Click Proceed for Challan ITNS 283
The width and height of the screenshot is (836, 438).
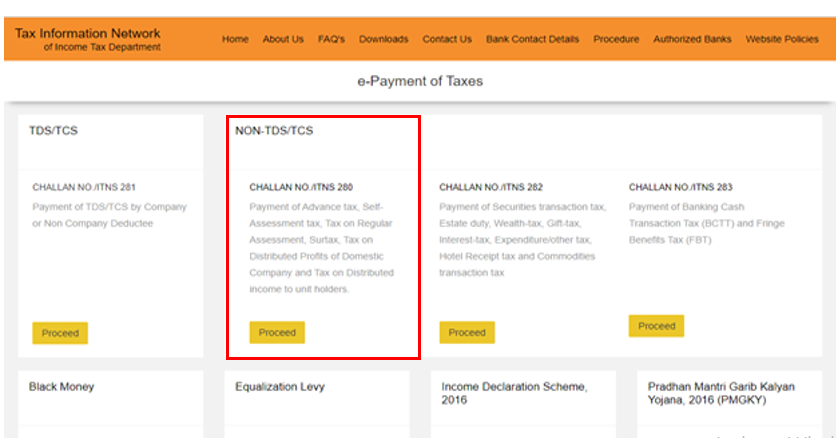tap(657, 326)
